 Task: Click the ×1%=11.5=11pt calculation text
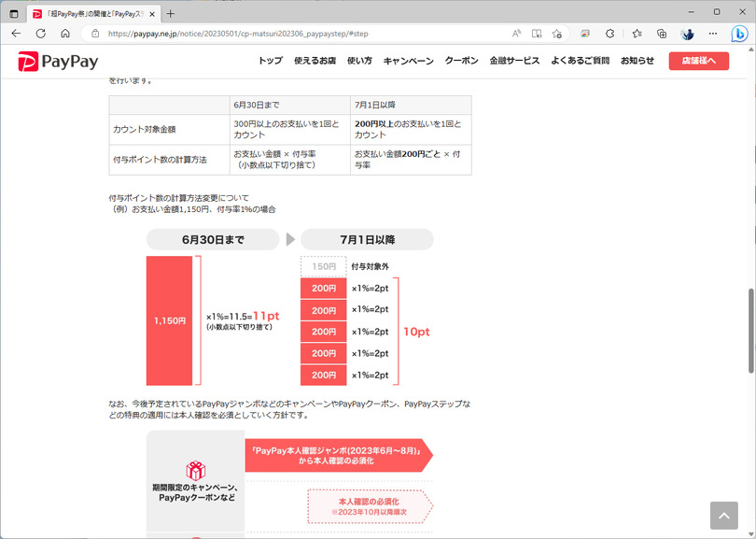click(x=243, y=316)
